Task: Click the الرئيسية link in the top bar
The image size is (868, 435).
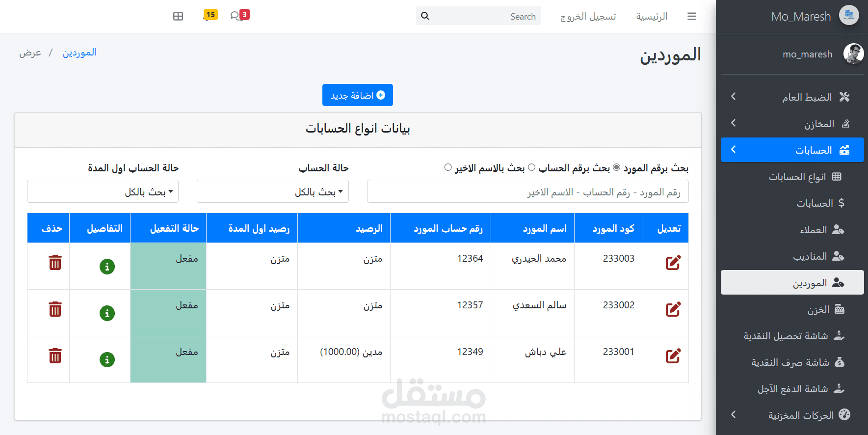Action: click(x=652, y=17)
